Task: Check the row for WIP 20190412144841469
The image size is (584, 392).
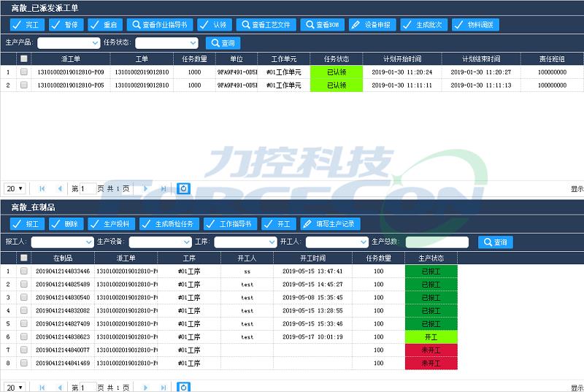Action: tap(24, 363)
